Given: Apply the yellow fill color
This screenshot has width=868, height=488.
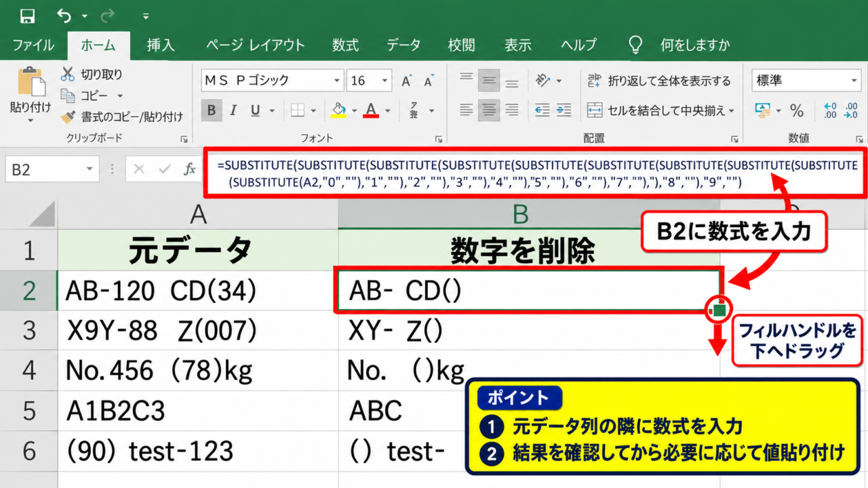Looking at the screenshot, I should coord(338,110).
